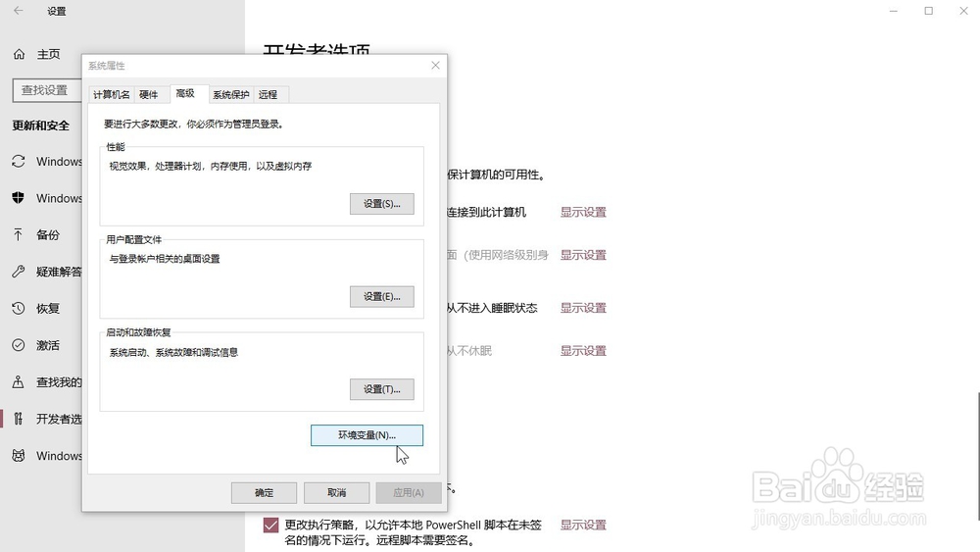The image size is (980, 552).
Task: Open Activation (激活) checkmark icon
Action: (18, 345)
